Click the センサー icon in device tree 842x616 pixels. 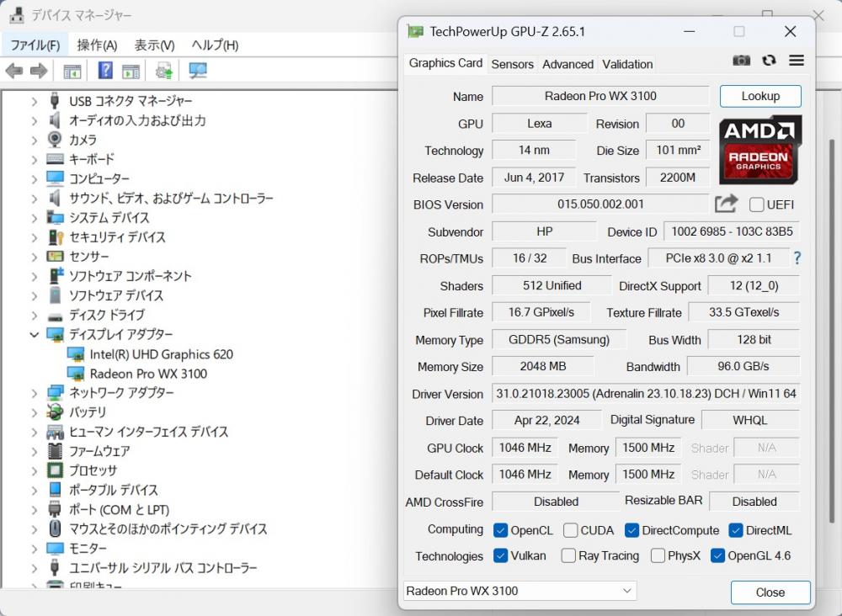tap(55, 257)
